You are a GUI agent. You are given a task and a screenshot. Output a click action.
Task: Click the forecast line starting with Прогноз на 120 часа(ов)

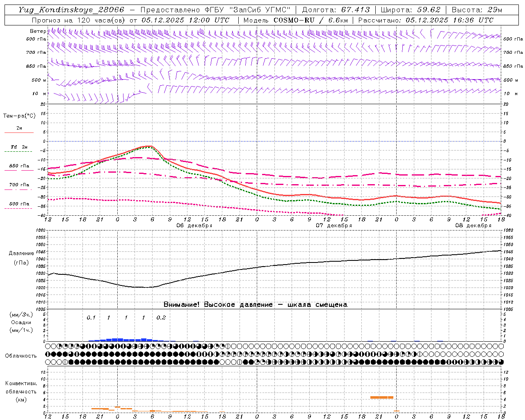click(x=130, y=20)
